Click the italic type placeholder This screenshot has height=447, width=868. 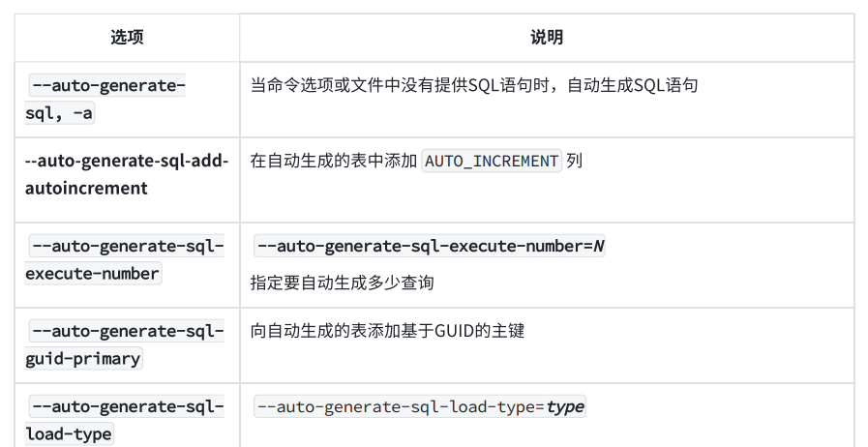point(565,406)
